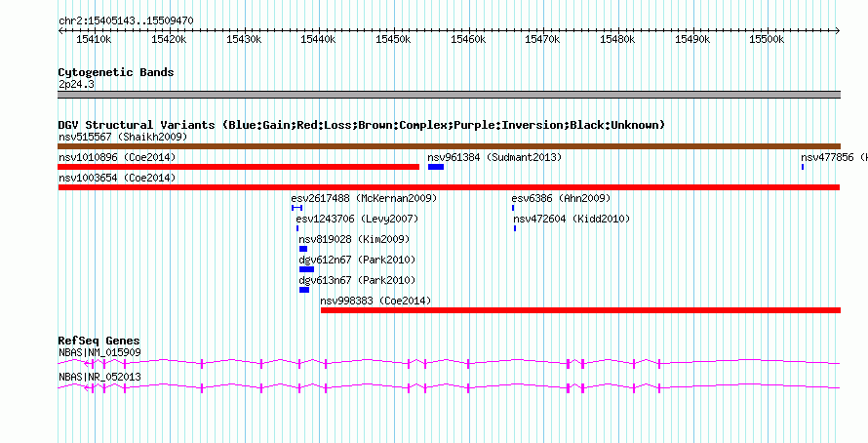Click the blue dgv613n67 gain bar

click(x=304, y=290)
